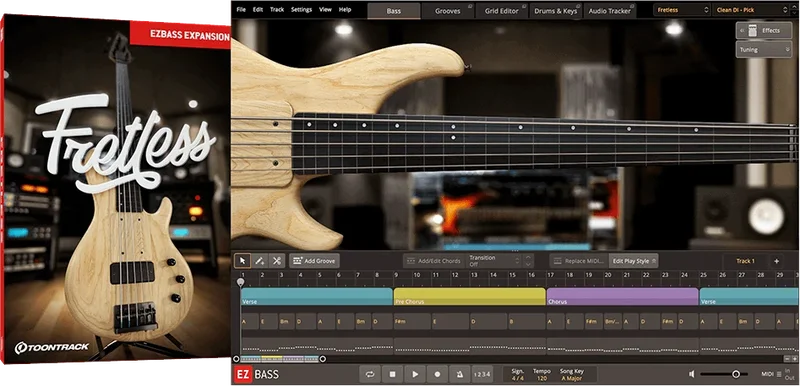Toggle the loop playback button

[x=370, y=374]
